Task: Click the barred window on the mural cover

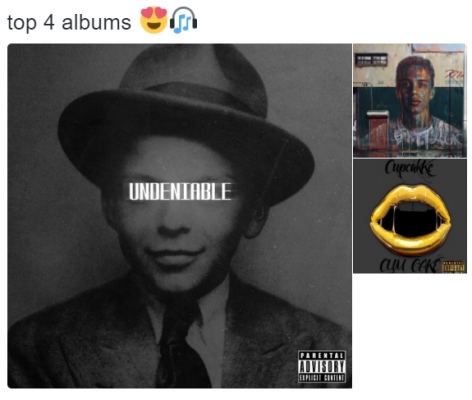Action: coord(372,60)
